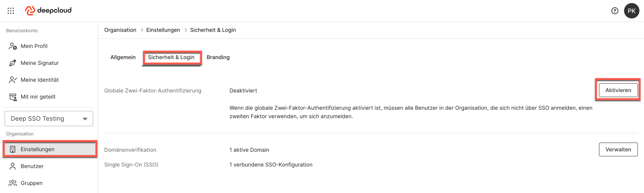Switch to the Branding tab
The image size is (644, 193).
218,57
